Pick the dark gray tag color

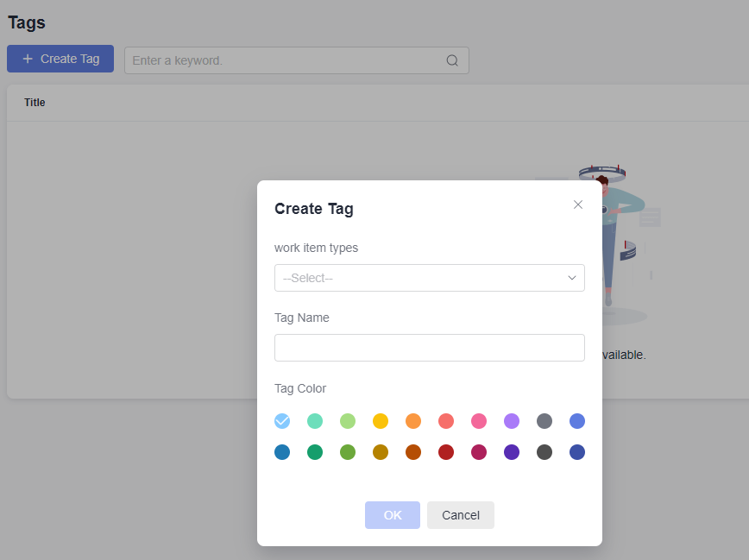tap(544, 452)
